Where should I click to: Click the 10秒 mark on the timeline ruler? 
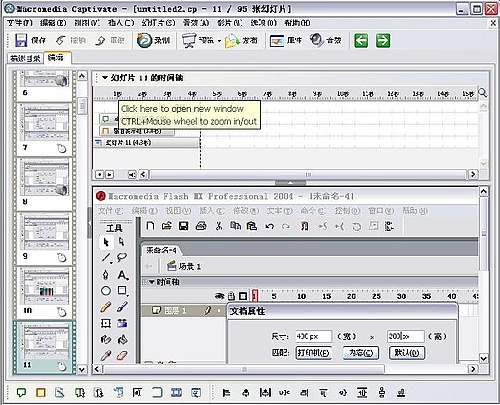343,94
